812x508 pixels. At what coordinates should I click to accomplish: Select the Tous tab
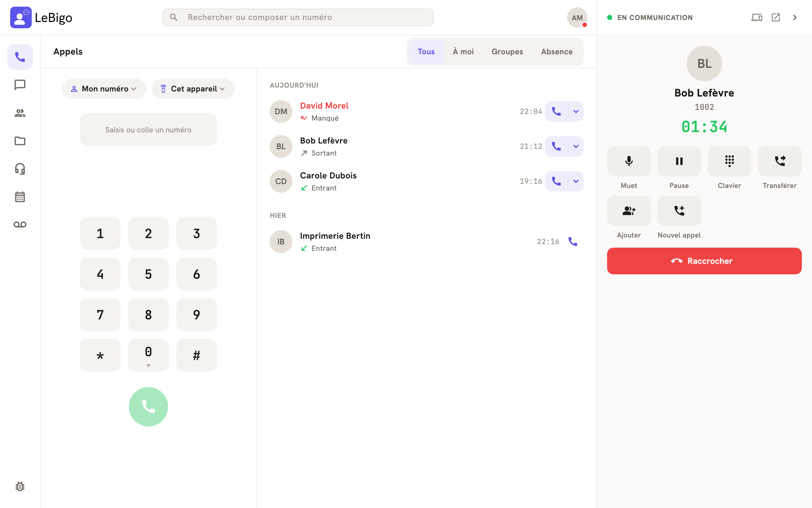pos(426,51)
